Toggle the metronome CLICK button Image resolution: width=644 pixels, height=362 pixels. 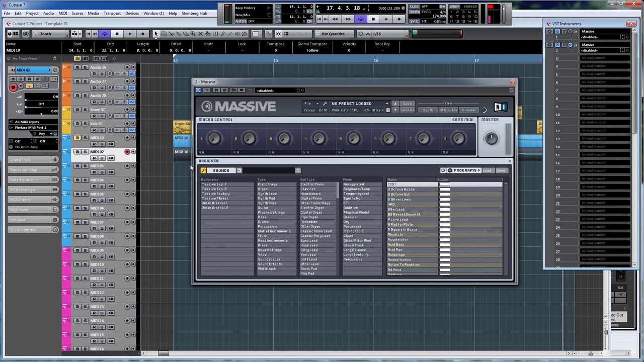coord(414,7)
